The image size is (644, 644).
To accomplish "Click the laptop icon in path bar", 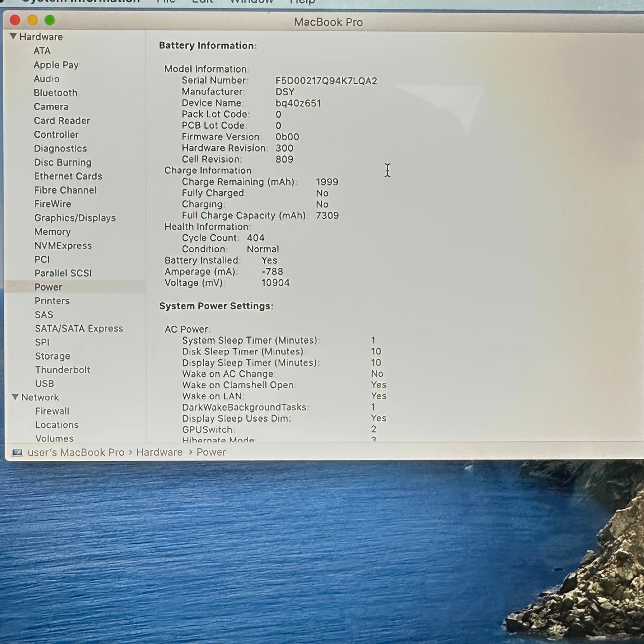I will [x=17, y=453].
